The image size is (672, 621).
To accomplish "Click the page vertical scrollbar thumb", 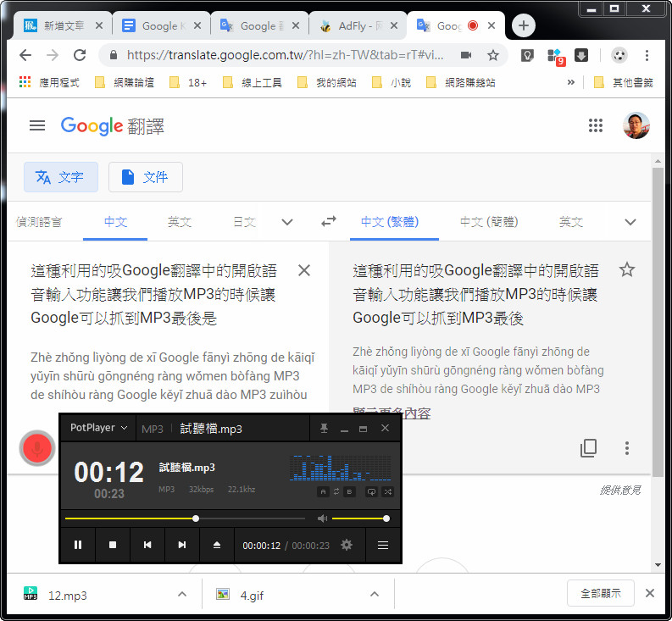I will (658, 321).
